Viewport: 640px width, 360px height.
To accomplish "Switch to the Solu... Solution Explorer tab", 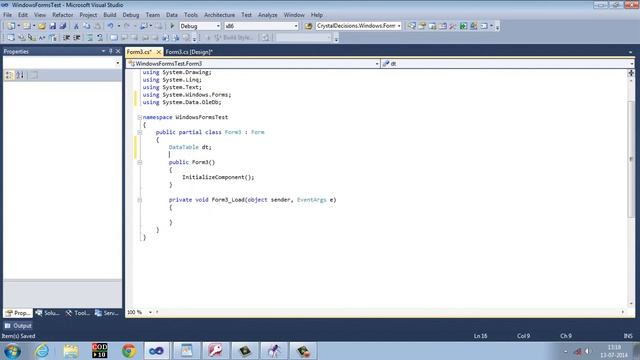I will point(48,313).
